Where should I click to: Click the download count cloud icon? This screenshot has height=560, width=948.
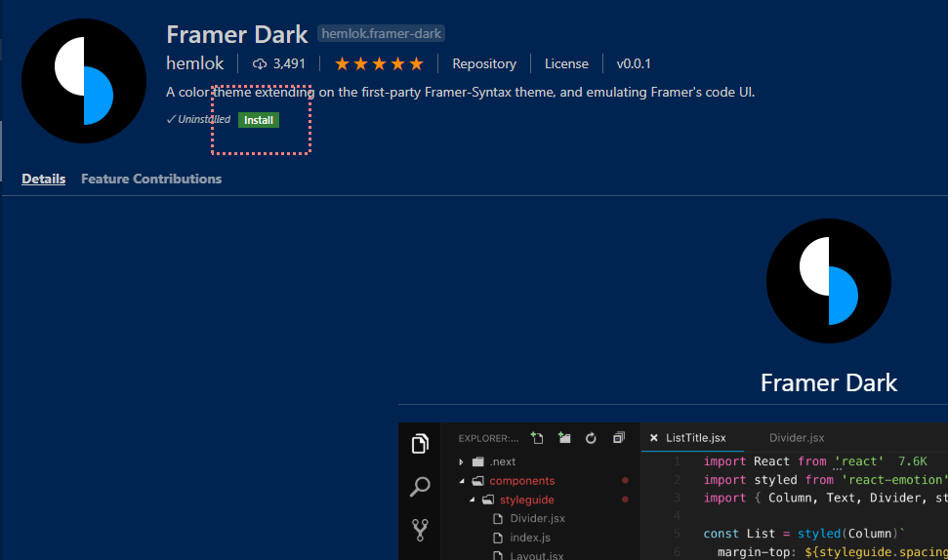click(x=260, y=64)
